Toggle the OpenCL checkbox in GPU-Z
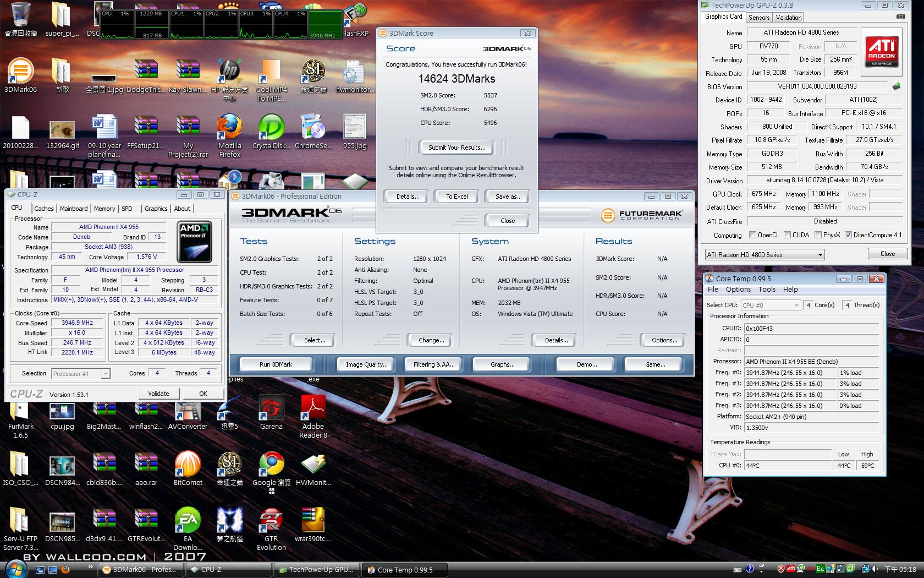 [x=752, y=235]
